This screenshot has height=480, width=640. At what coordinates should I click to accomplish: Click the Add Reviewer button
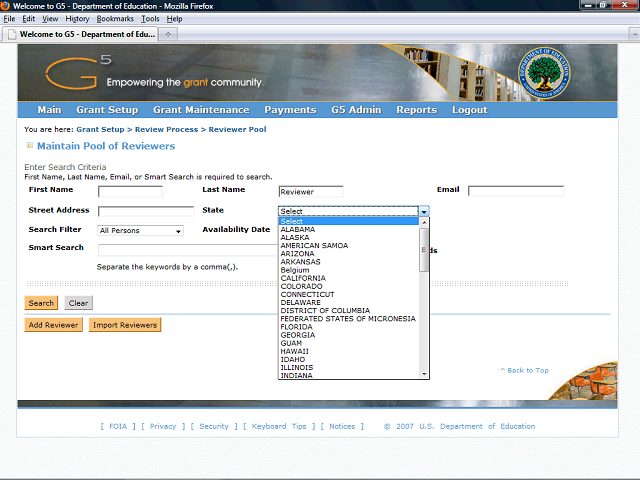[53, 325]
